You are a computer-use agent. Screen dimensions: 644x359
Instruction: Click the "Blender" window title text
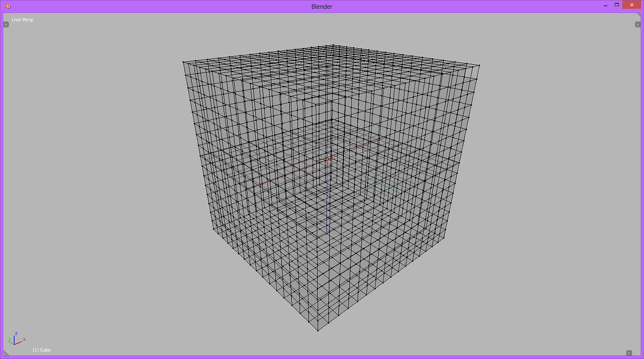pyautogui.click(x=322, y=7)
